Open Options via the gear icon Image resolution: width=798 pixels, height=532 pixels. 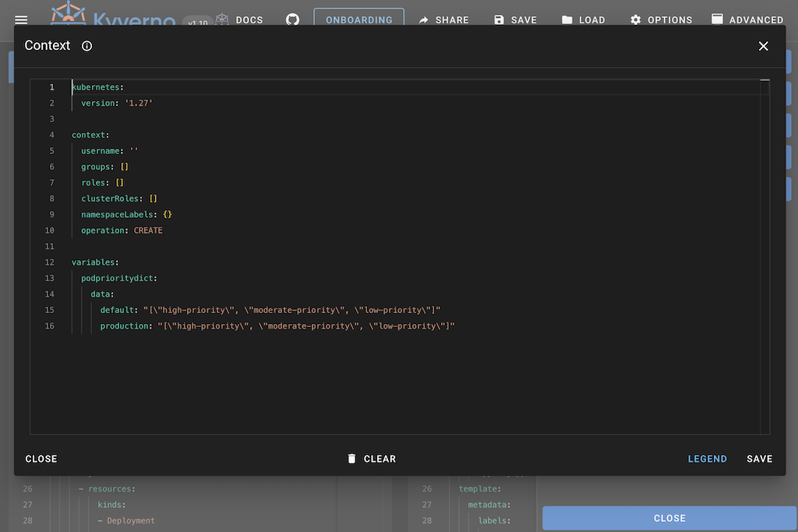point(636,19)
